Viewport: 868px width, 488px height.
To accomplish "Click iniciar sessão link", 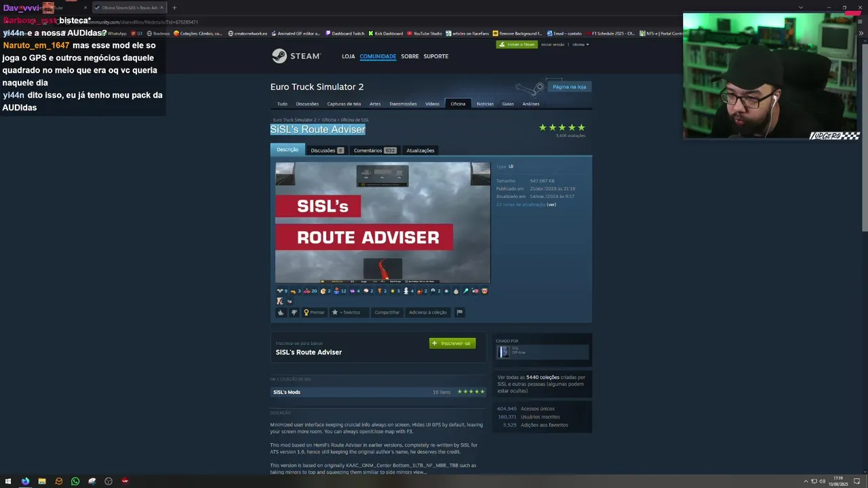I will 553,45.
